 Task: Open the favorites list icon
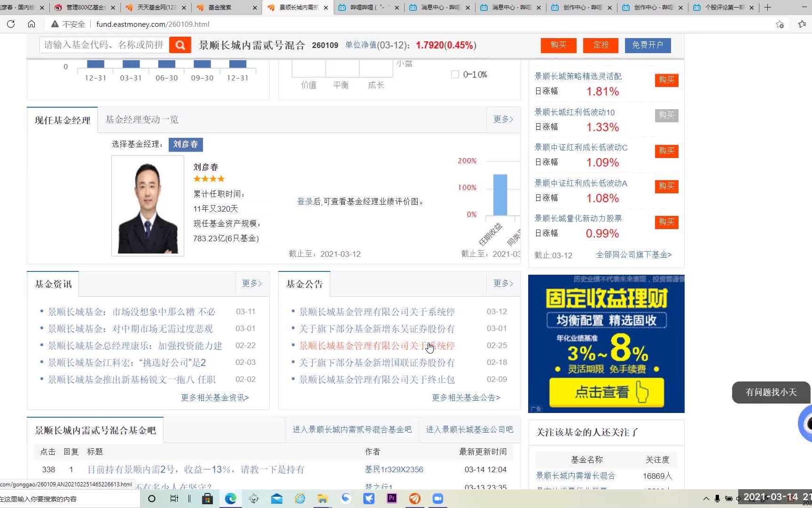coord(802,24)
